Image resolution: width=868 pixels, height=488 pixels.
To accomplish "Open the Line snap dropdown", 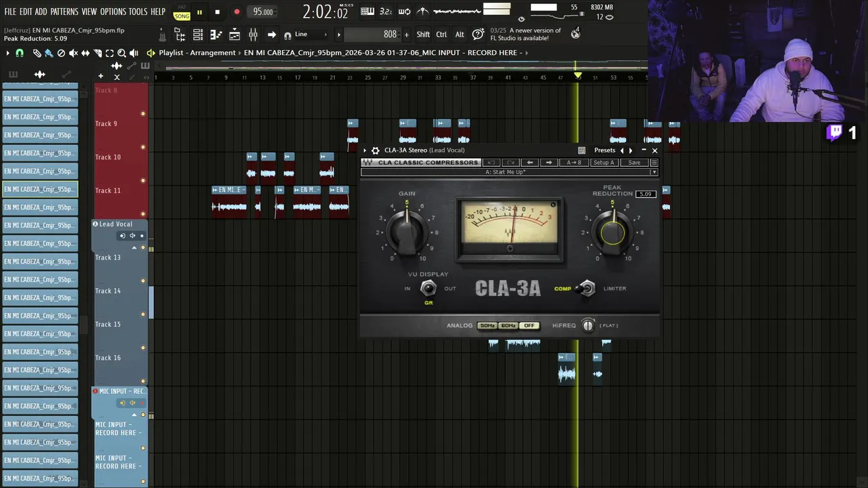I will click(311, 35).
